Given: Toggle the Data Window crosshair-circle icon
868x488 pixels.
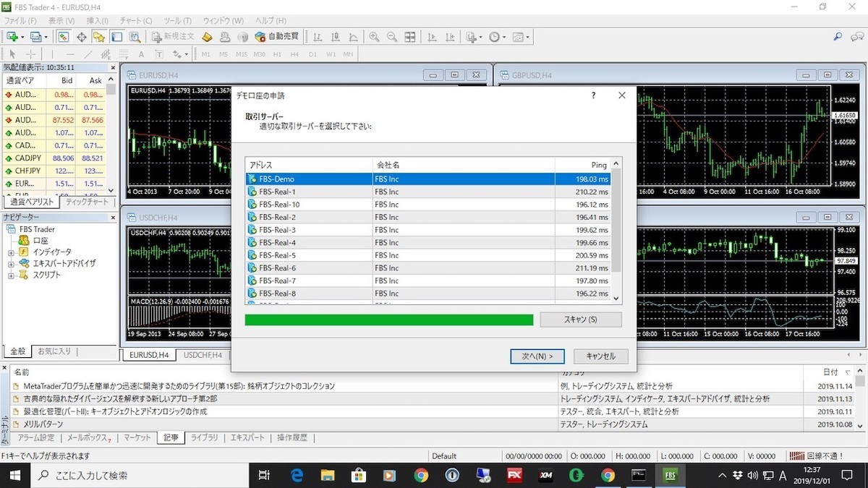Looking at the screenshot, I should click(82, 36).
